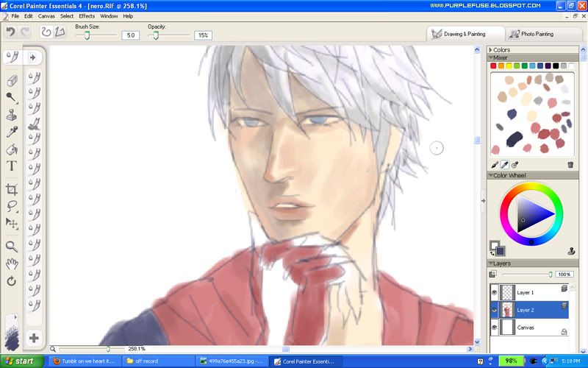Pick the black Mixer swatch
The height and width of the screenshot is (368, 588).
tap(556, 66)
